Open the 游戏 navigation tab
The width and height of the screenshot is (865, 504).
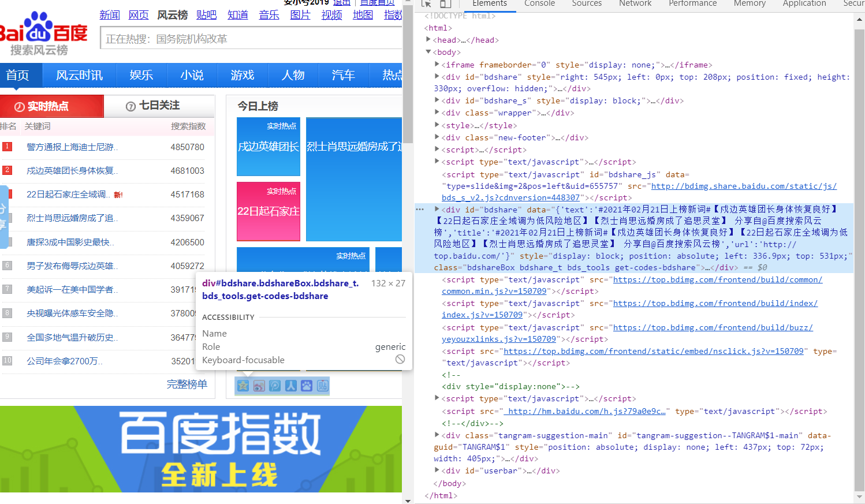(x=243, y=75)
